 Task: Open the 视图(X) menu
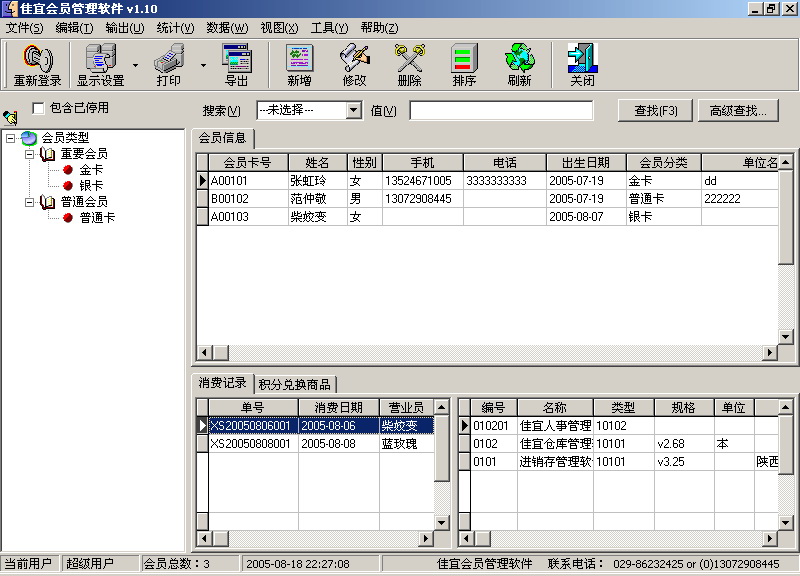279,28
